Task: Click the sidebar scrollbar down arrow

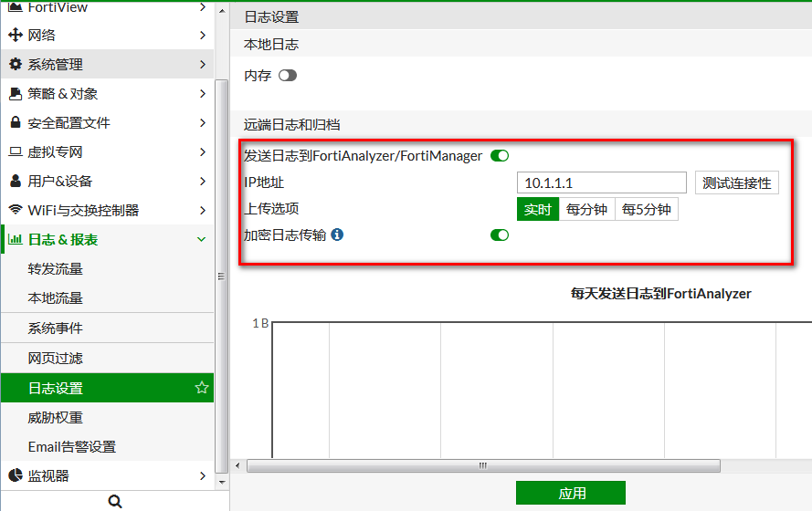Action: pos(222,483)
